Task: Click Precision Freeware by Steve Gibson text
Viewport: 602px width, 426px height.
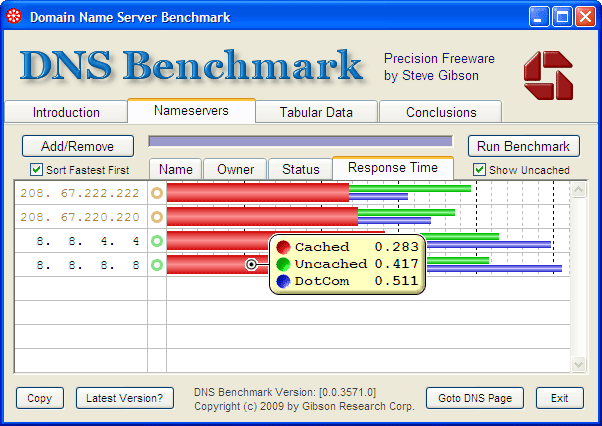Action: click(x=439, y=67)
